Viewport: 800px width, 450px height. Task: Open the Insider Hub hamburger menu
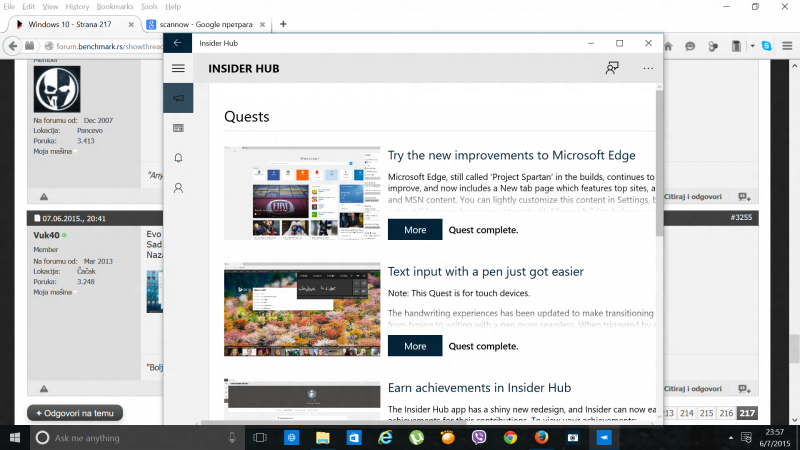click(x=178, y=68)
